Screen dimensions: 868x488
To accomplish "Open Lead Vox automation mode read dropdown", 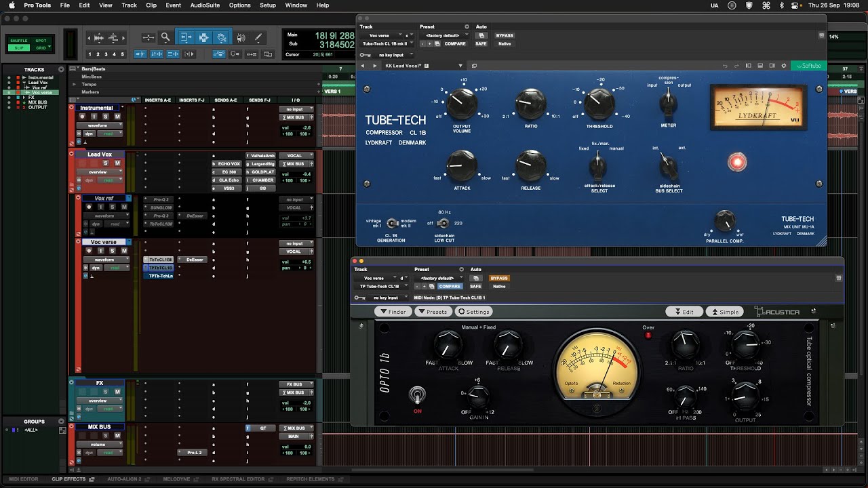I will pos(110,180).
